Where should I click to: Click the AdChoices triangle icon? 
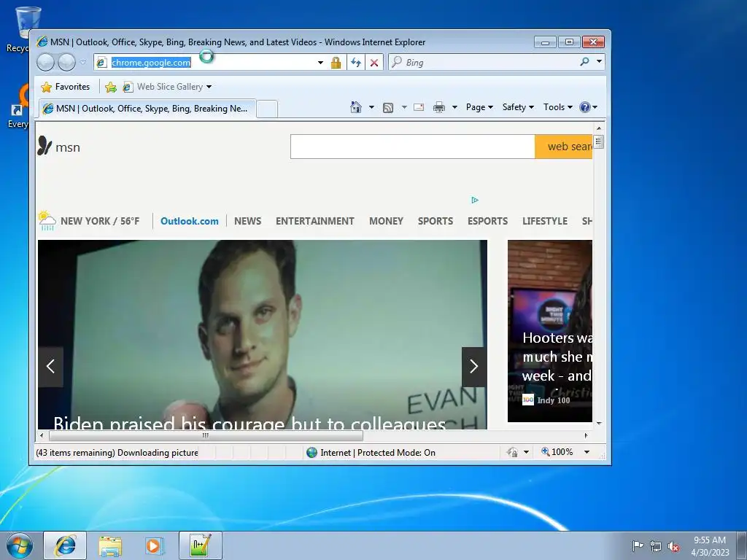474,200
